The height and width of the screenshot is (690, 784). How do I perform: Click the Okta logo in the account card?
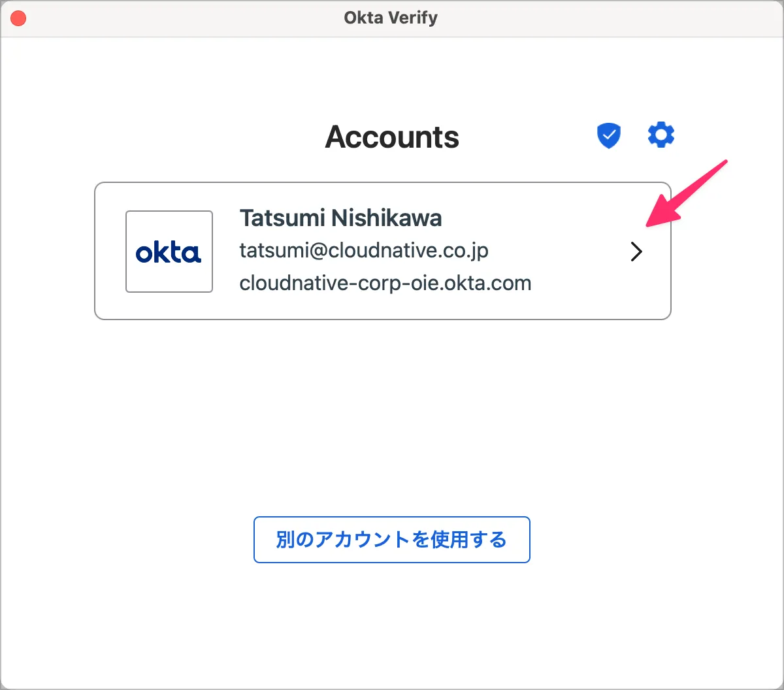(x=169, y=253)
